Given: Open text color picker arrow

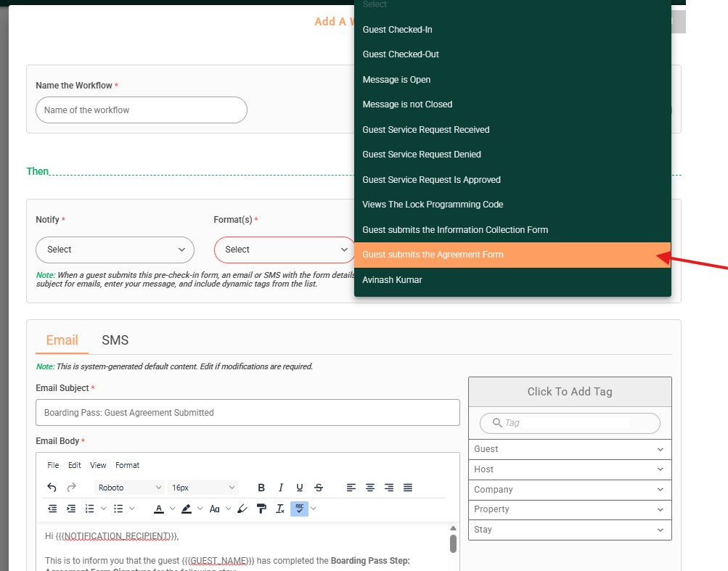Looking at the screenshot, I should point(172,509).
